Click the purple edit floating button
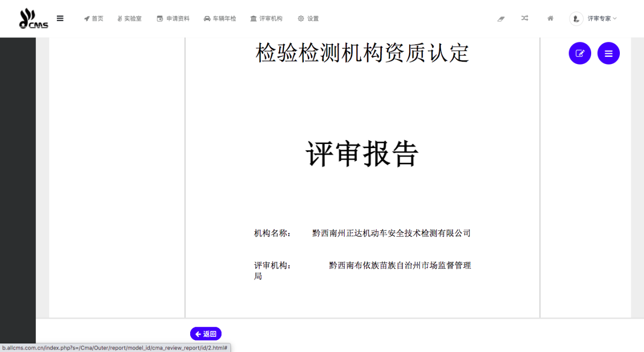This screenshot has height=352, width=644. click(x=580, y=53)
